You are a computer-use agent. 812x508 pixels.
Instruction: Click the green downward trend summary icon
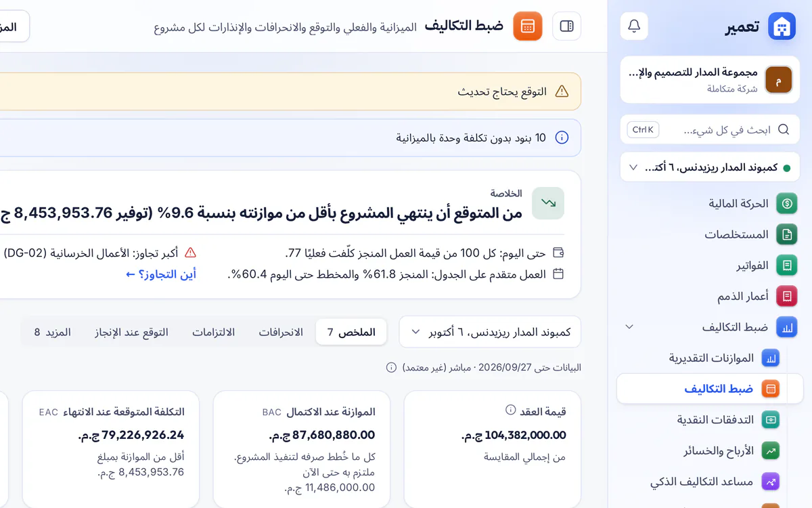tap(548, 203)
